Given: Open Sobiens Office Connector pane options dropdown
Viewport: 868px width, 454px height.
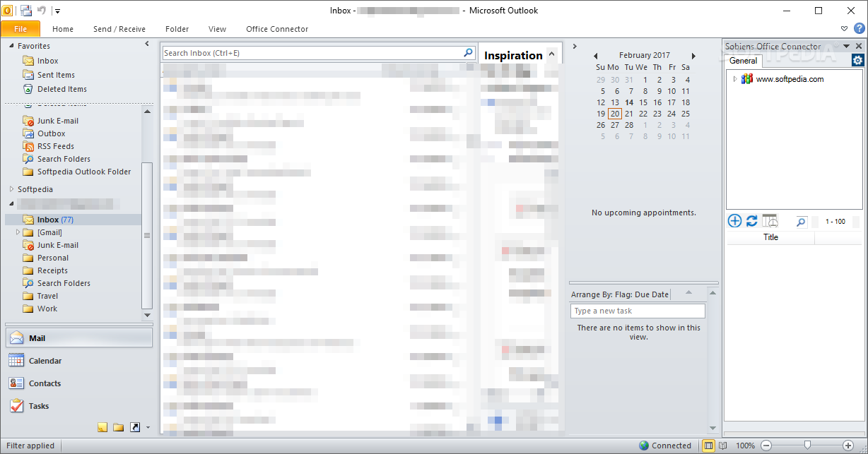Looking at the screenshot, I should click(848, 46).
